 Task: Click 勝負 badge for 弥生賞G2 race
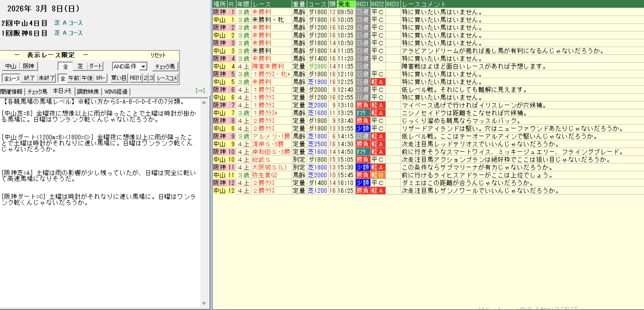pyautogui.click(x=362, y=175)
